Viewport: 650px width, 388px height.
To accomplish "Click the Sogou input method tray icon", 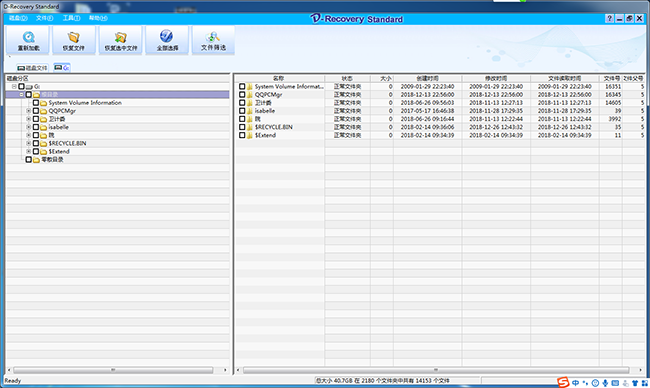I will [x=563, y=382].
